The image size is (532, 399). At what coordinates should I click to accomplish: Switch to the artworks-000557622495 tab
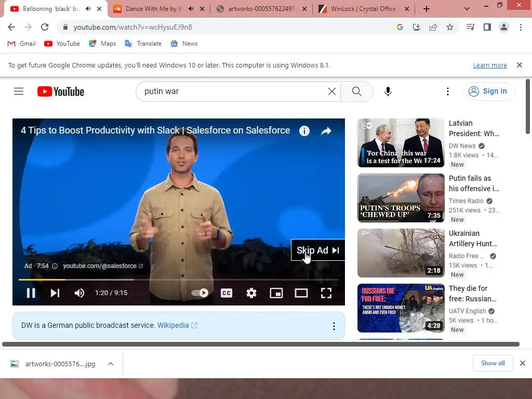click(x=261, y=9)
